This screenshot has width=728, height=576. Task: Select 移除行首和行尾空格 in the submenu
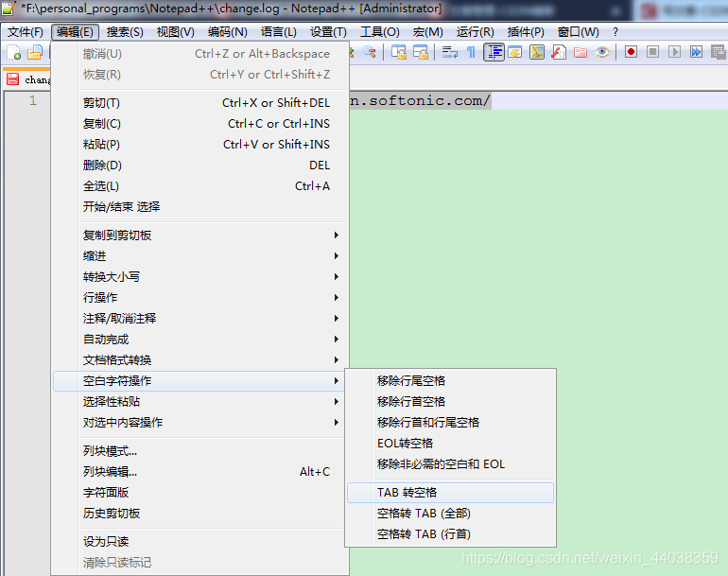450,423
